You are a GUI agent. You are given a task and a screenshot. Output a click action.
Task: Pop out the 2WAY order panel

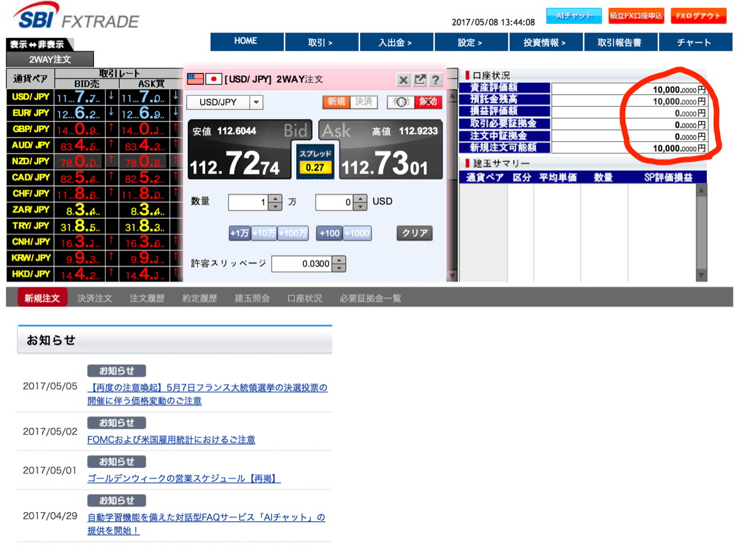point(419,80)
